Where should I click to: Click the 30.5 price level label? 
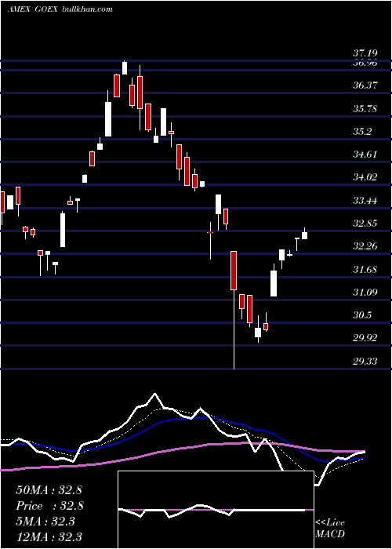[x=362, y=315]
